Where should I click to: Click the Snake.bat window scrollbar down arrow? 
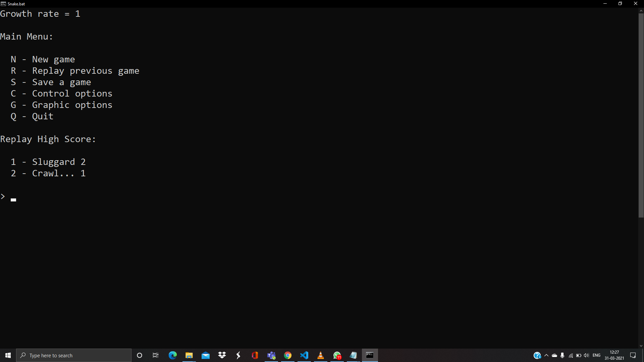point(641,346)
